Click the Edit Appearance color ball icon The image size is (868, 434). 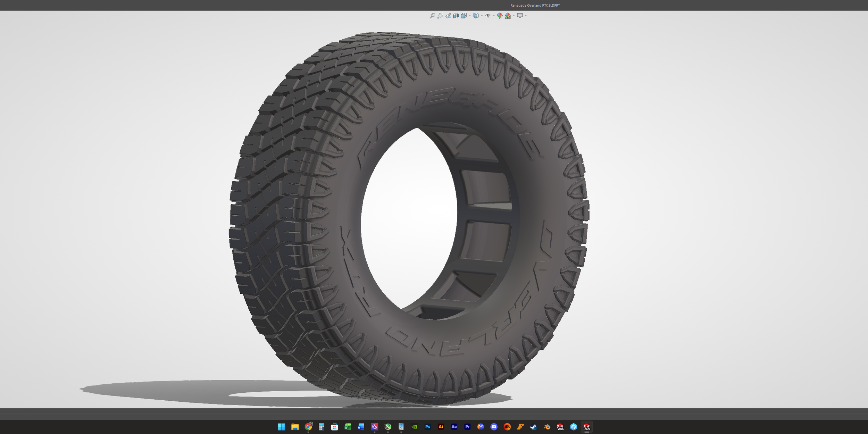point(500,16)
